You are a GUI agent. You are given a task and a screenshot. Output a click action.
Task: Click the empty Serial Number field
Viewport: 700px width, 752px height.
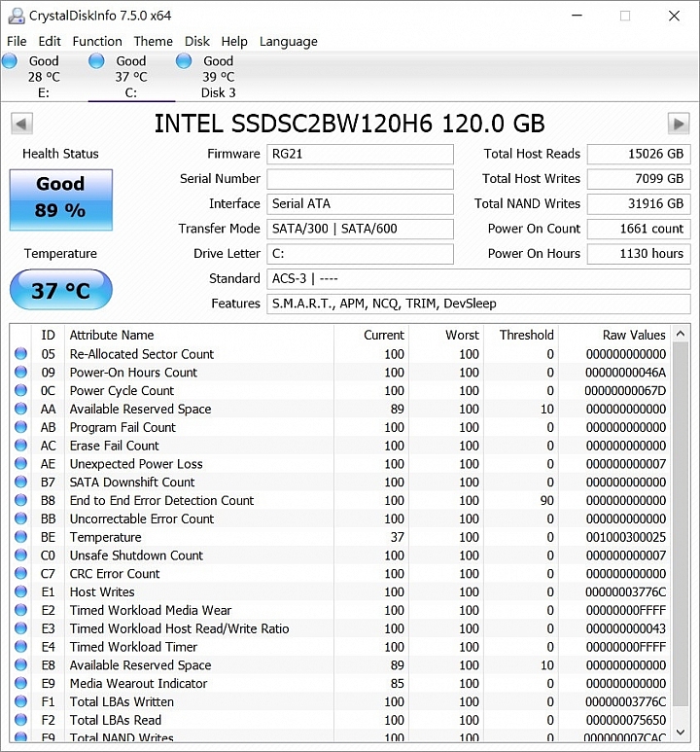pyautogui.click(x=360, y=179)
